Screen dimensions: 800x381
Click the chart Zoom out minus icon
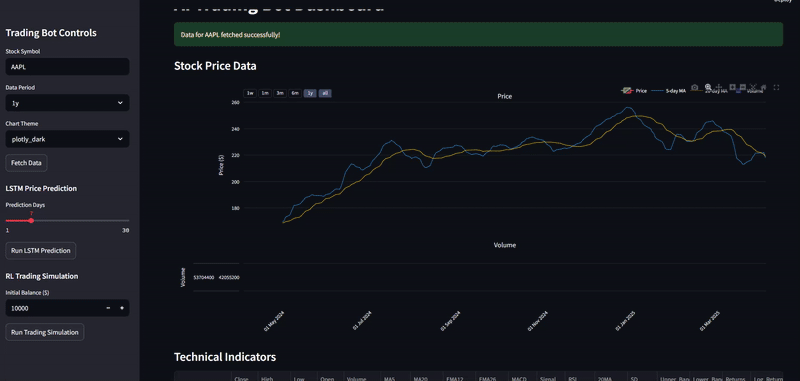743,87
